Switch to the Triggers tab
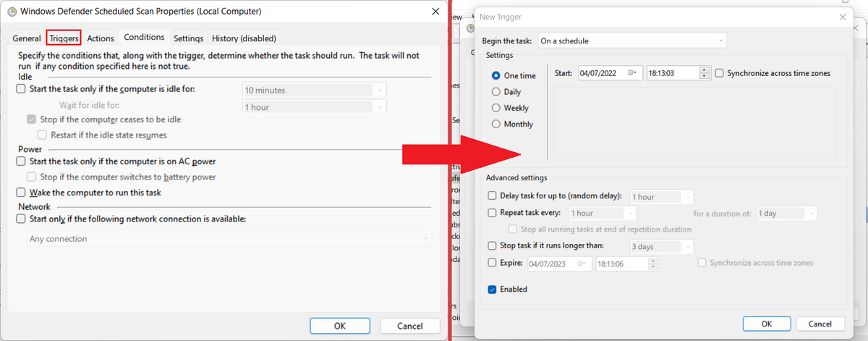The height and width of the screenshot is (341, 868). [64, 38]
